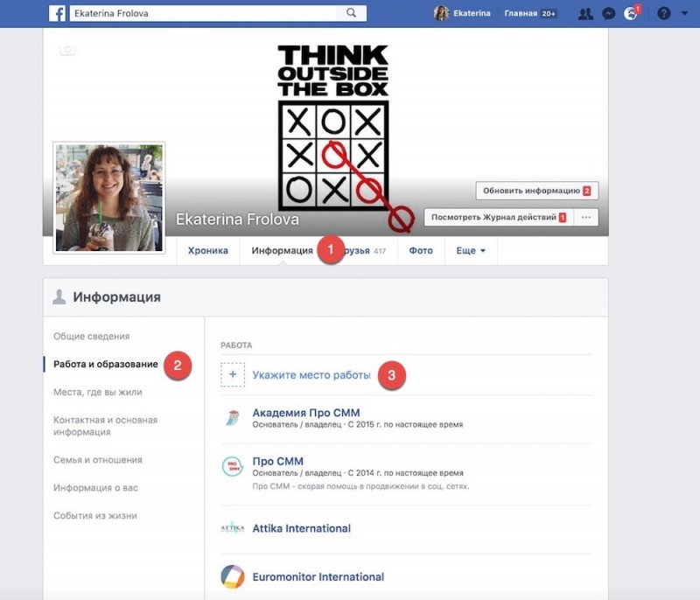700x600 pixels.
Task: Open friend requests icon
Action: click(585, 13)
